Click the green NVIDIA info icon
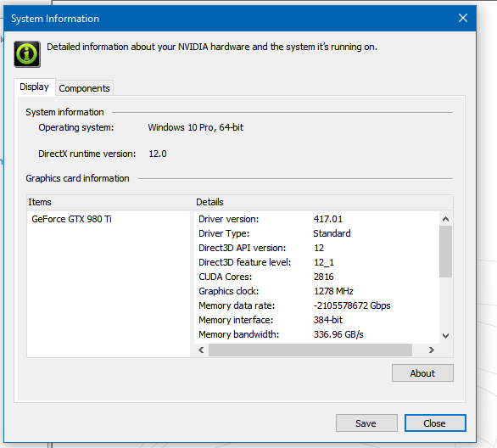 [x=27, y=54]
